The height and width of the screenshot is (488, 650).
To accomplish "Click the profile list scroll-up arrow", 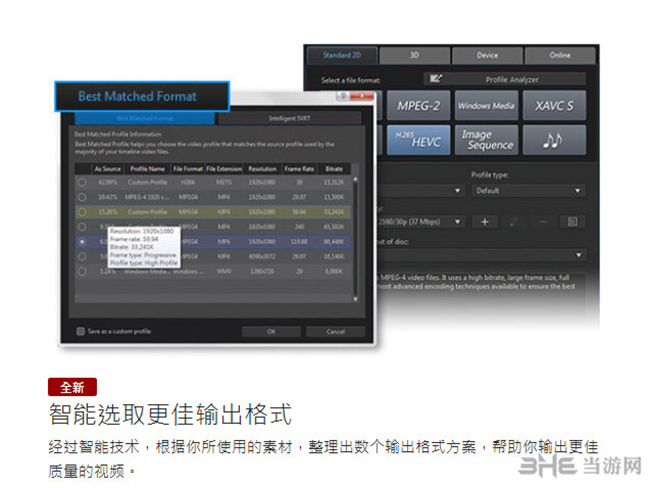I will (355, 179).
